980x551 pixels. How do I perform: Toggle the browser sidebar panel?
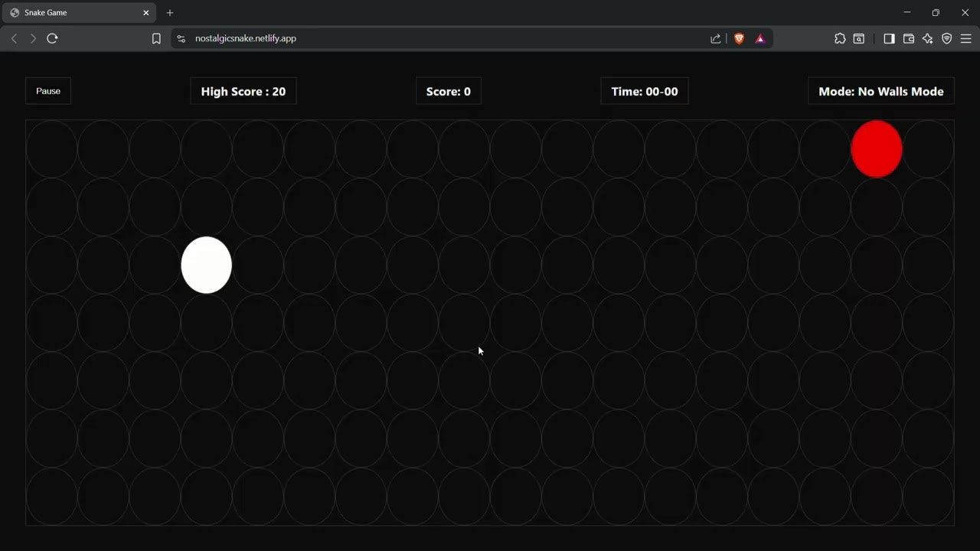click(889, 38)
